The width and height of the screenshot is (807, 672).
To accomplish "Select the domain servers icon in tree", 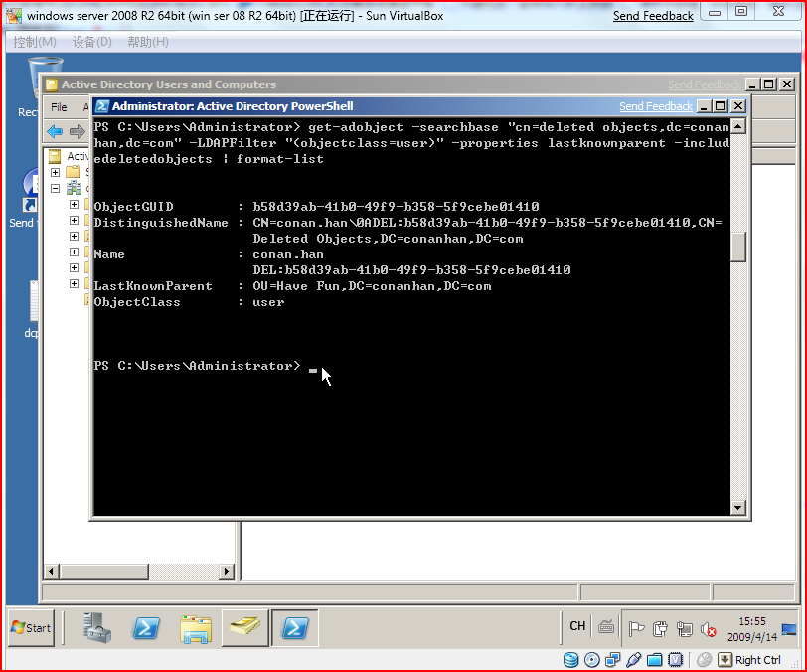I will tap(74, 188).
